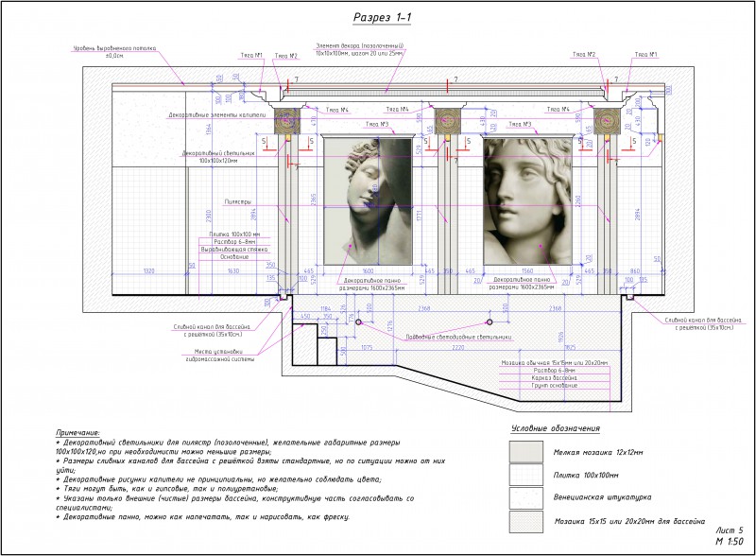Select the "Места установки гидромассажной системы" callout
This screenshot has height=556, width=756.
tap(220, 355)
